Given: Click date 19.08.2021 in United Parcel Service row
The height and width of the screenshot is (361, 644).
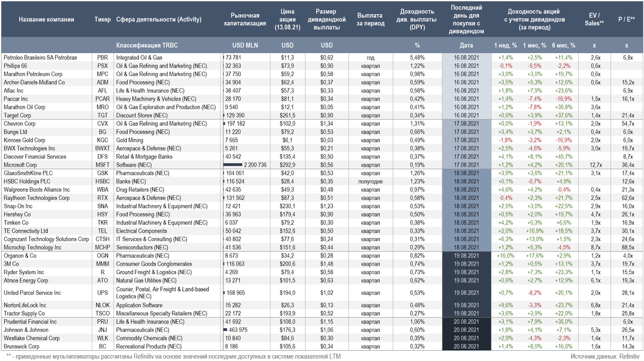Looking at the screenshot, I should [x=466, y=293].
